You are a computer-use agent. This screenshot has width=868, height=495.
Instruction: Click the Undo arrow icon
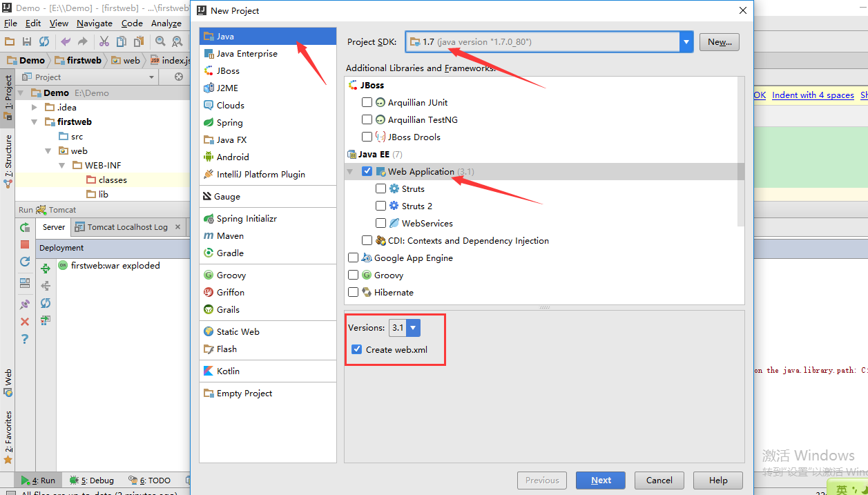66,41
